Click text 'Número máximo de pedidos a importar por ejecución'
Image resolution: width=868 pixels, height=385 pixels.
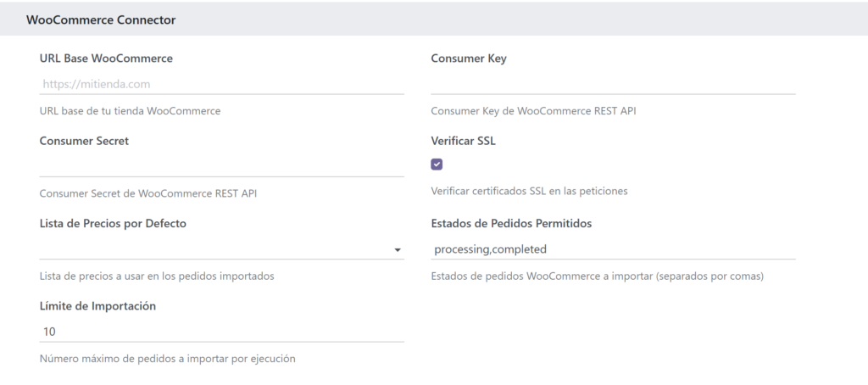167,359
